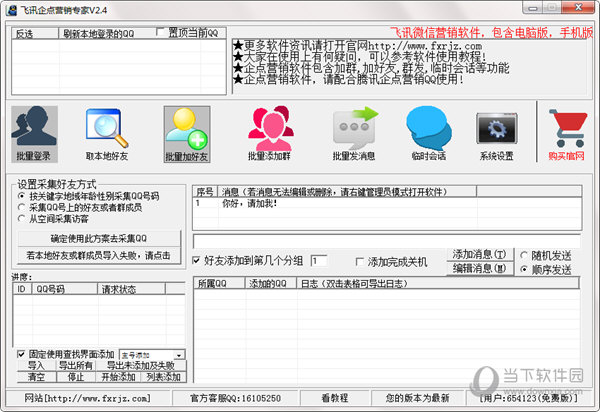Open the 批量登录 batch login tool
This screenshot has width=600, height=412.
point(34,134)
